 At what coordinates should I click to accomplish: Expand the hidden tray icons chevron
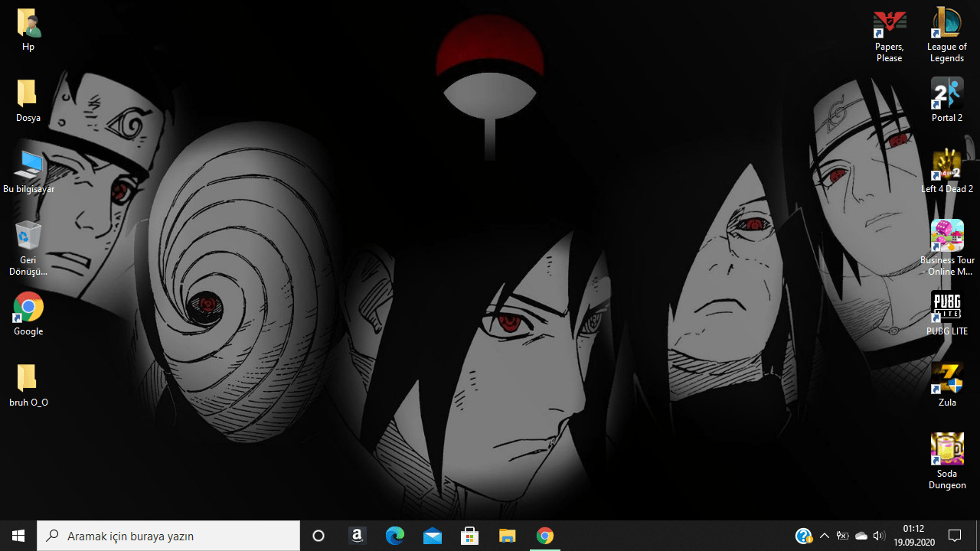tap(824, 536)
